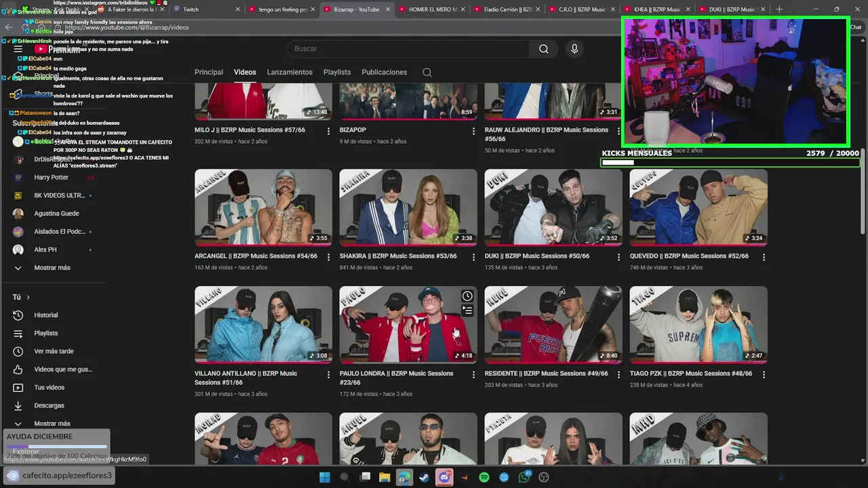The height and width of the screenshot is (488, 868).
Task: Close the Bizarrap - YouTube tab
Action: coord(389,9)
